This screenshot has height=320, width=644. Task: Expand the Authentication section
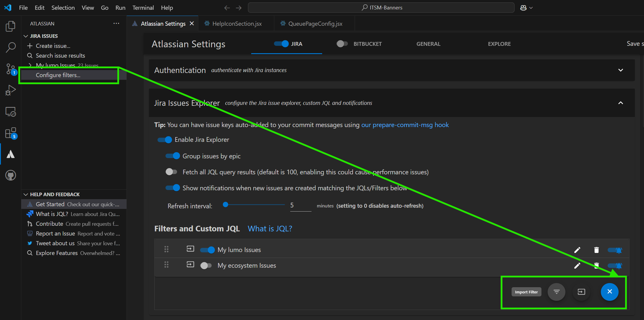point(621,70)
